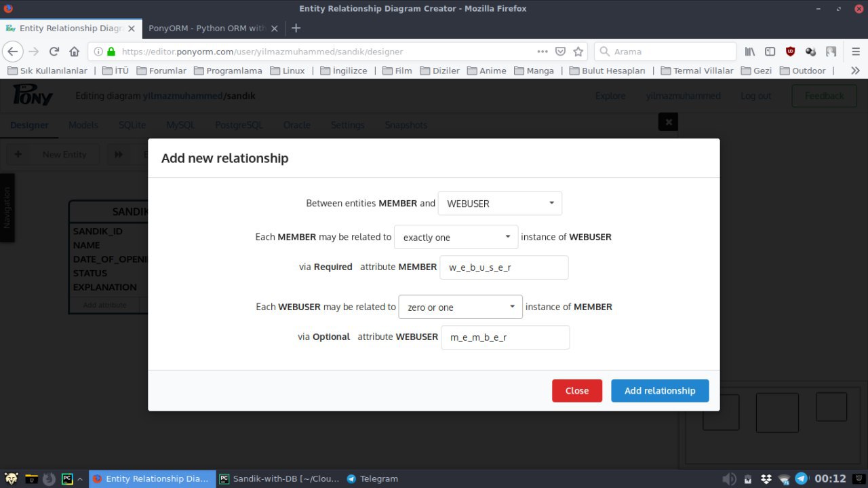Viewport: 868px width, 488px height.
Task: Click the red Close button
Action: pyautogui.click(x=577, y=390)
